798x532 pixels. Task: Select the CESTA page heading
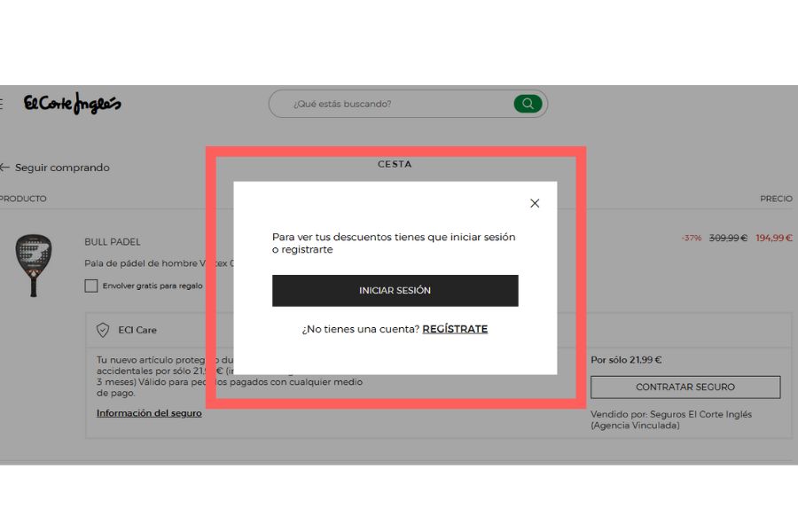point(395,164)
